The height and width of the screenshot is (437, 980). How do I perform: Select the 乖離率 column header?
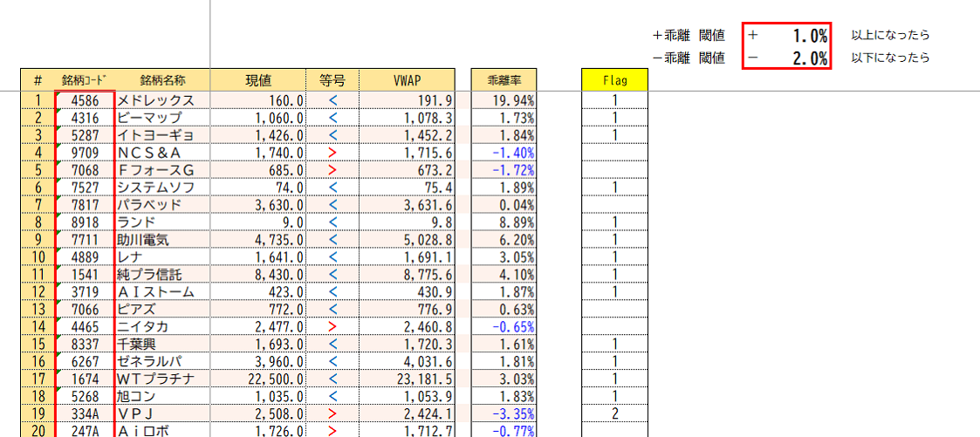[504, 80]
